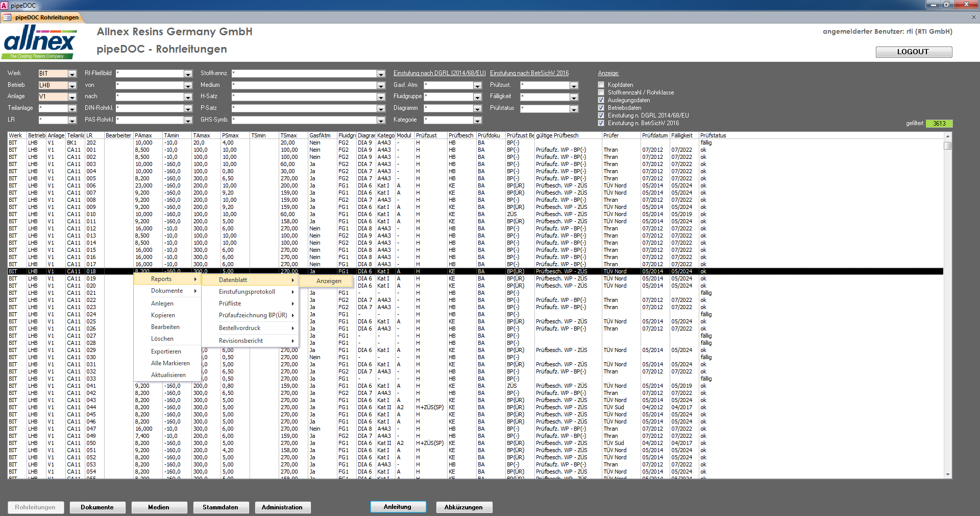
Task: Select Alle Markieren in context menu
Action: 167,363
